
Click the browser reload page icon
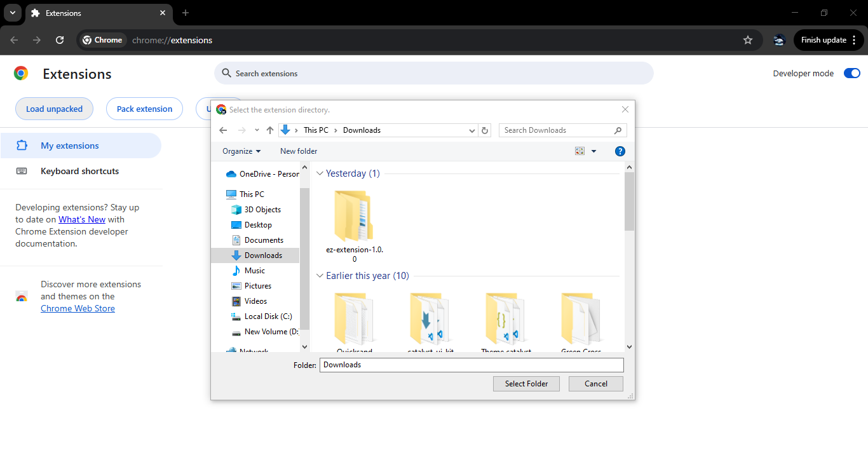[60, 40]
